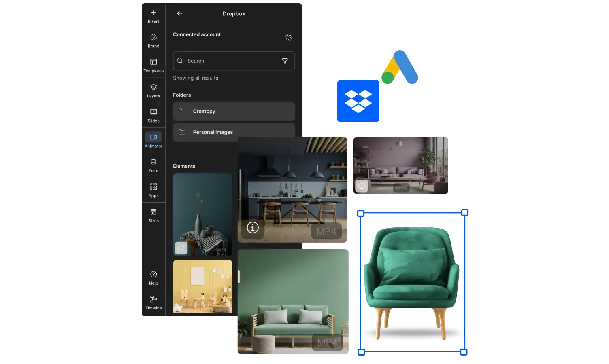Image resolution: width=609 pixels, height=364 pixels.
Task: Select the Animator sidebar icon
Action: click(x=153, y=140)
